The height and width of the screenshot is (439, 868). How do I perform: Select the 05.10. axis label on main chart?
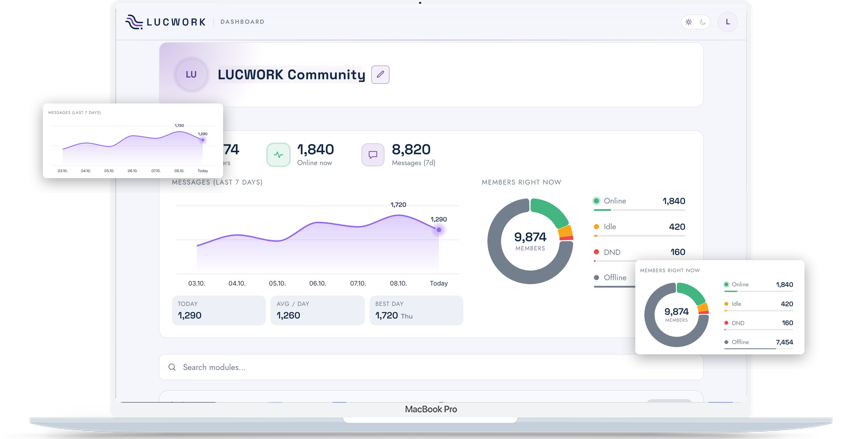pos(277,283)
